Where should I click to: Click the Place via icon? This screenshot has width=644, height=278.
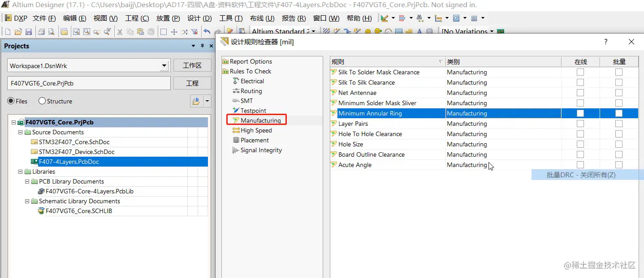click(x=378, y=32)
